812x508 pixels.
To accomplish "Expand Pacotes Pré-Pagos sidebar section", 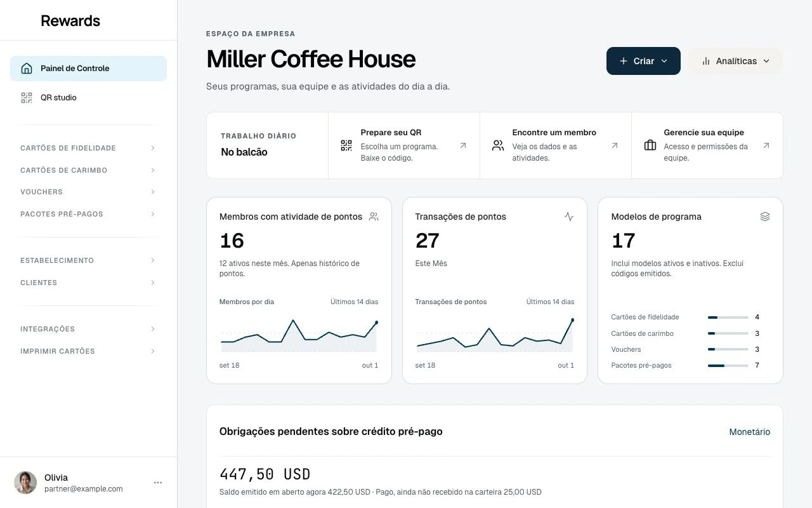I will [88, 214].
